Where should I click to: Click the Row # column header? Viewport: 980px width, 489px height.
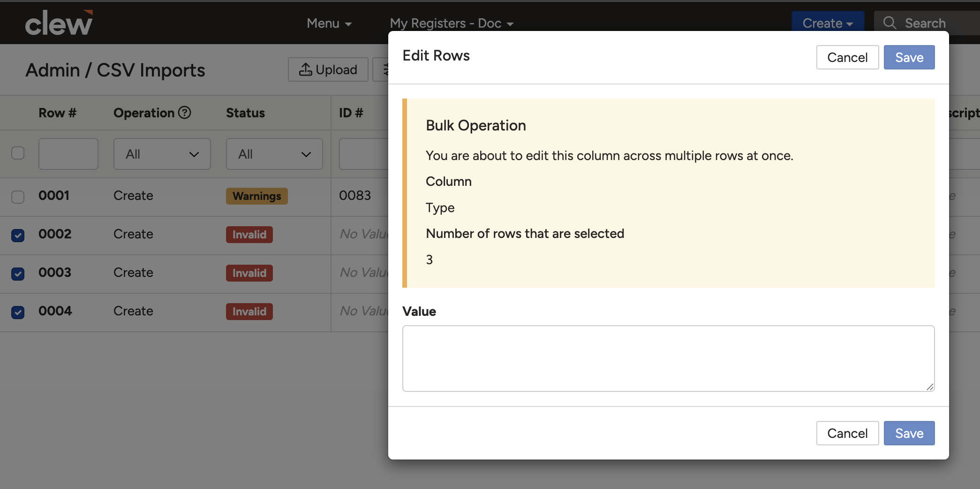coord(57,113)
